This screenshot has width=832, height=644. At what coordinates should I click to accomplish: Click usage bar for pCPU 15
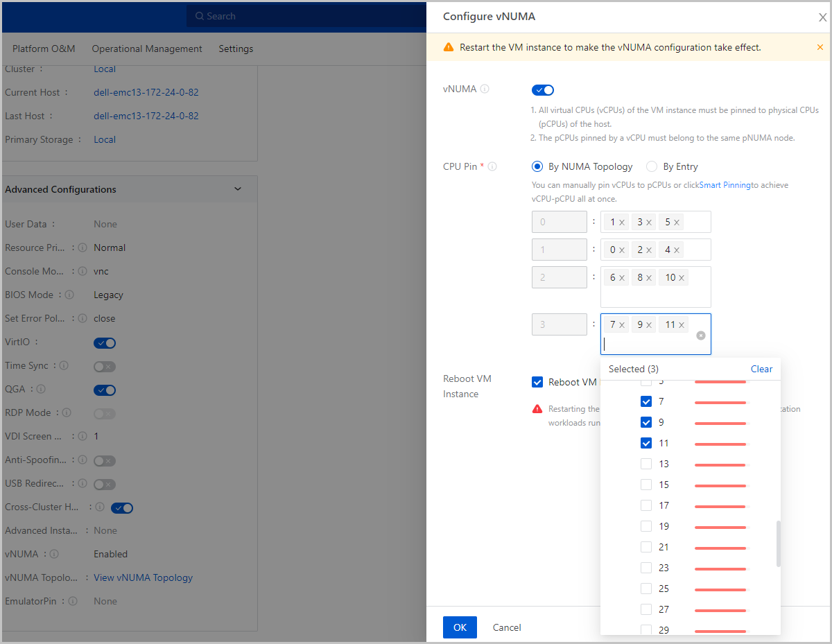(721, 485)
